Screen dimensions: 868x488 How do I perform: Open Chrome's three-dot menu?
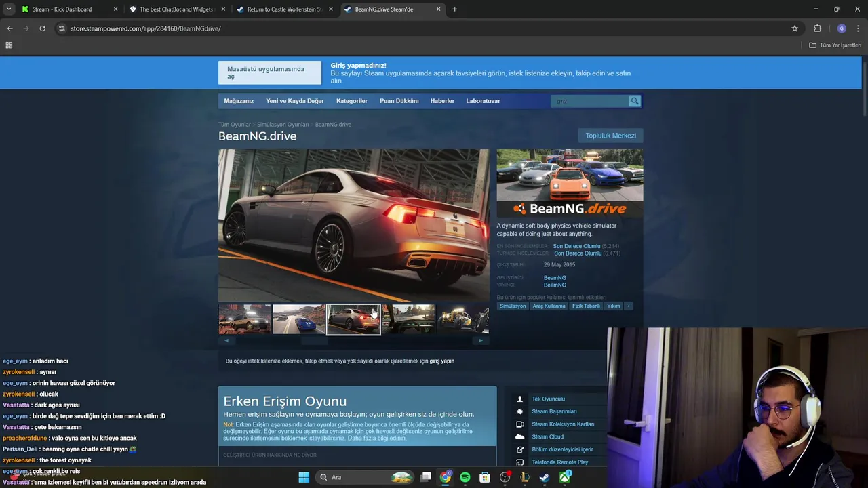click(859, 28)
